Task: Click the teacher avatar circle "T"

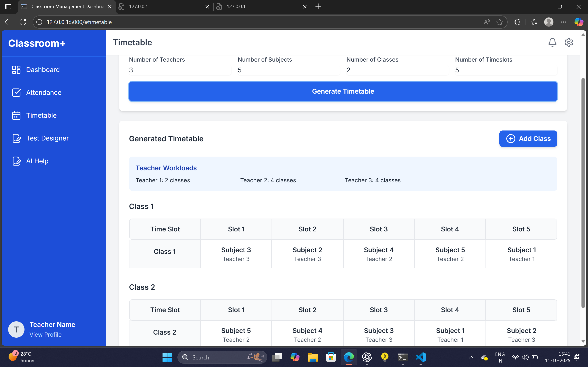Action: 16,329
